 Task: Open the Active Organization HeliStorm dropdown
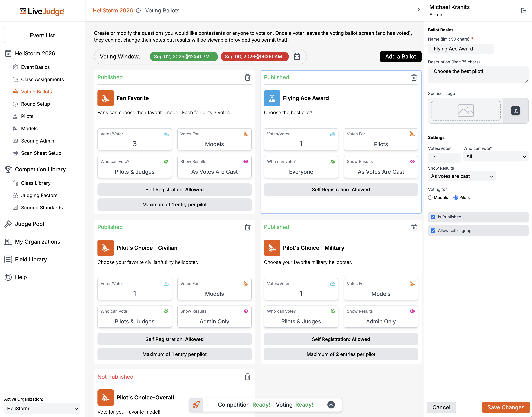[x=42, y=408]
